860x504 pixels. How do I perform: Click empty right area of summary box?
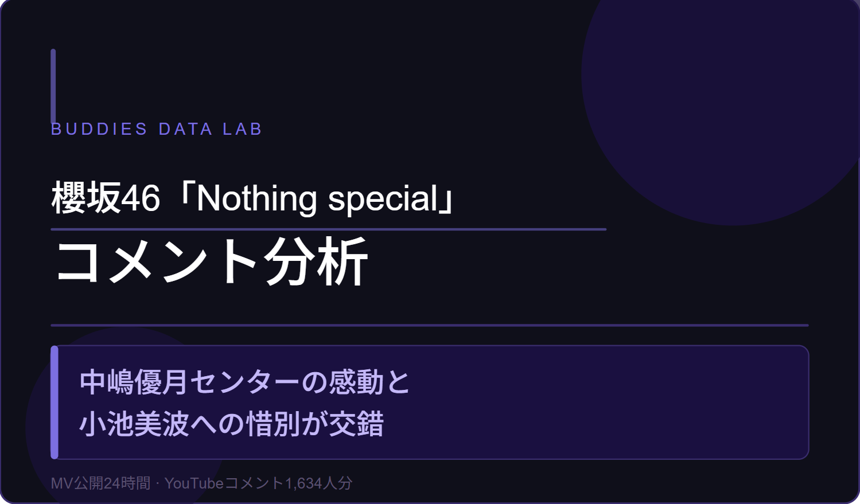click(x=631, y=402)
